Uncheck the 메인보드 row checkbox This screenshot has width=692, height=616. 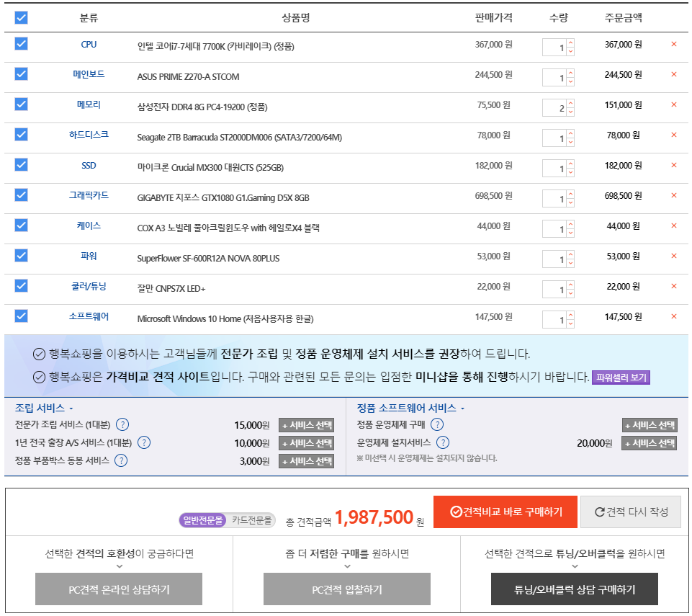[x=21, y=73]
